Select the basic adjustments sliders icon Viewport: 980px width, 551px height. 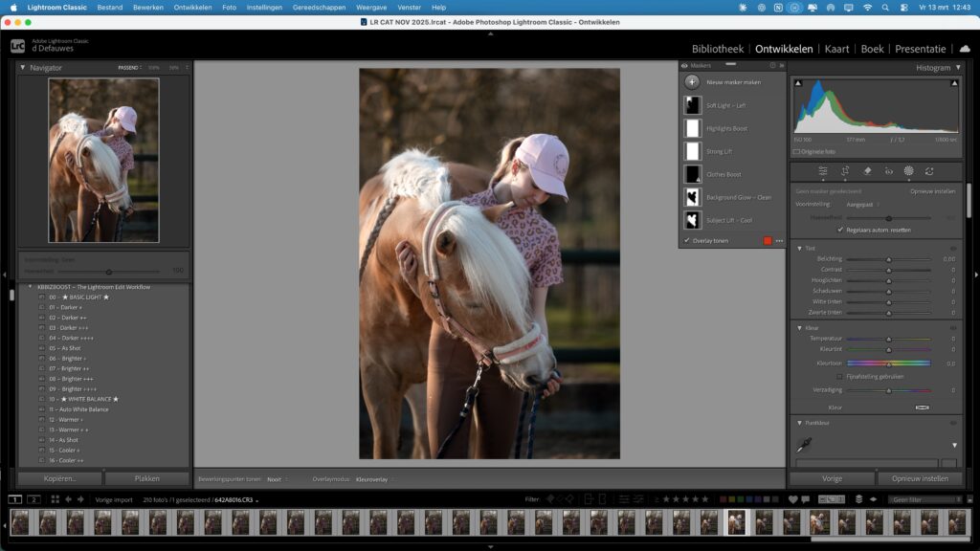point(824,170)
